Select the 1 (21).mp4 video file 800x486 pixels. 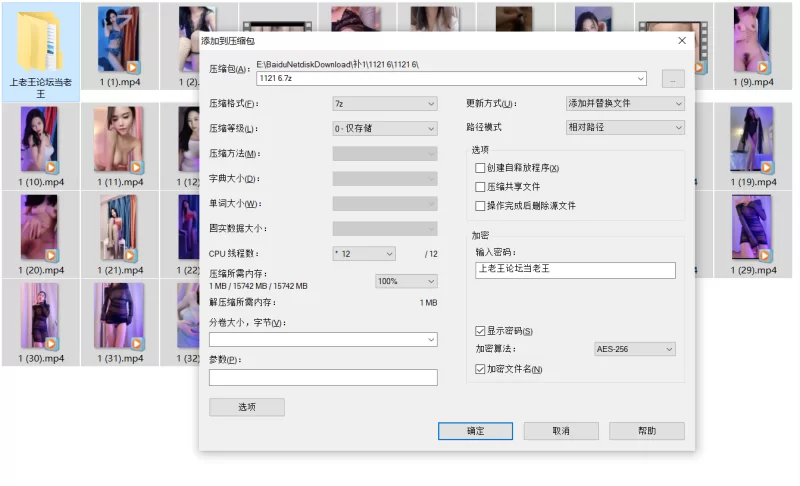pyautogui.click(x=120, y=235)
